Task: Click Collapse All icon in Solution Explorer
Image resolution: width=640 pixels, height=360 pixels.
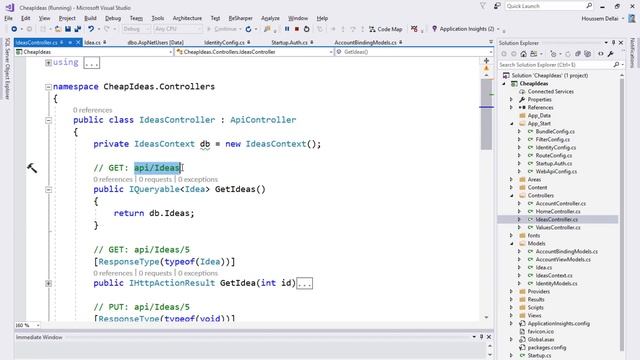Action: click(x=578, y=54)
